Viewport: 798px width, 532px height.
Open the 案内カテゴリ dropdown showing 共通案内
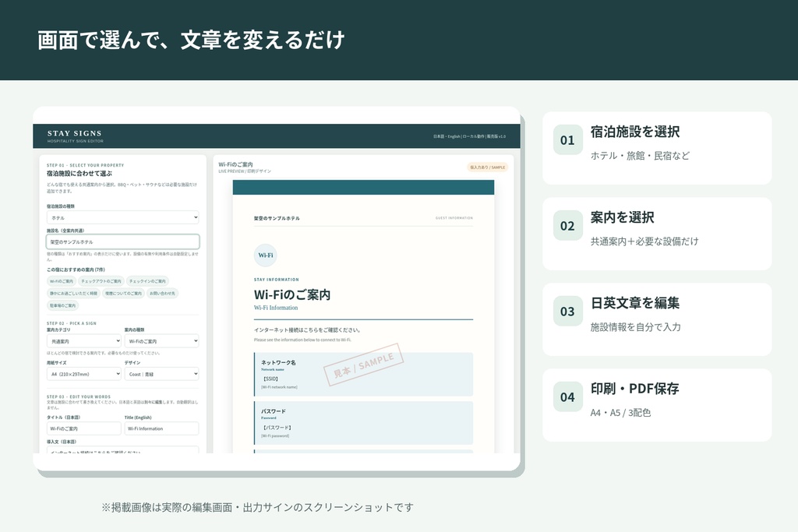(x=84, y=341)
